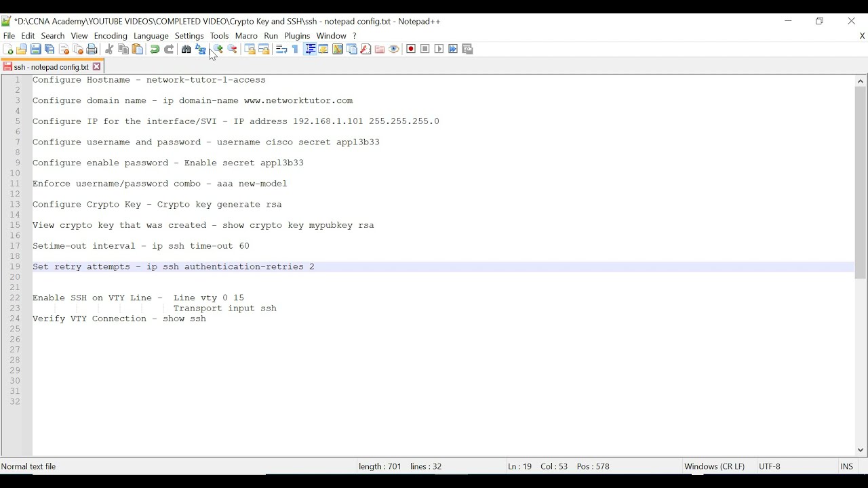
Task: Click the Close All toolbar icon
Action: [x=79, y=49]
